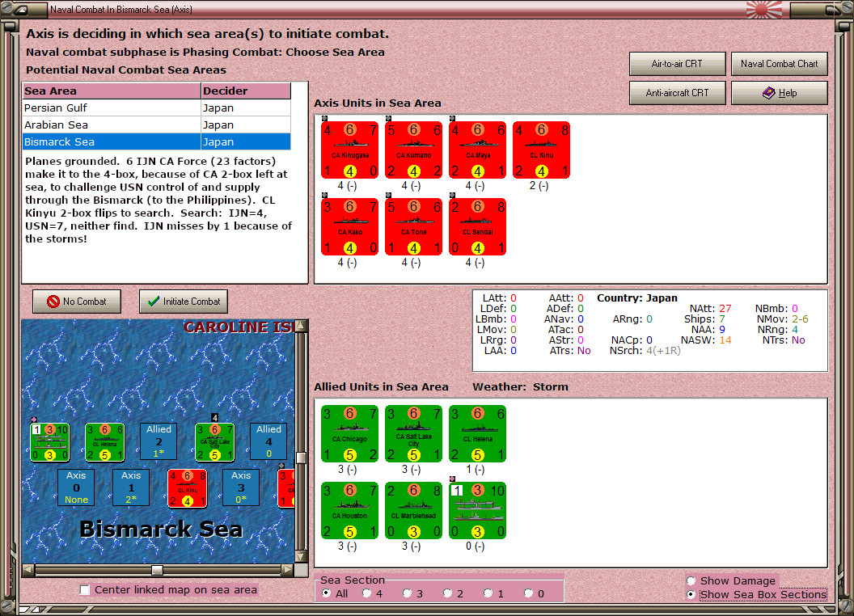This screenshot has height=616, width=854.
Task: Click the CL Kinu counter on the map
Action: (188, 488)
